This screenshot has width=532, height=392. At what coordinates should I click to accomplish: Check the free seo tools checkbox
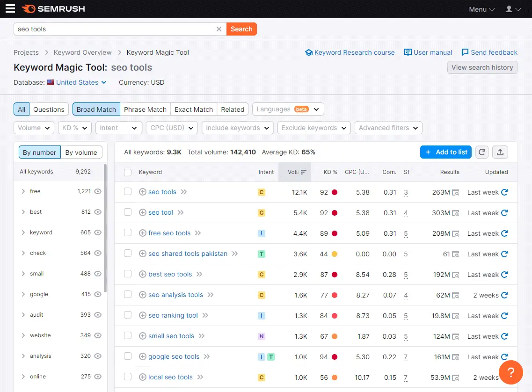click(x=128, y=232)
